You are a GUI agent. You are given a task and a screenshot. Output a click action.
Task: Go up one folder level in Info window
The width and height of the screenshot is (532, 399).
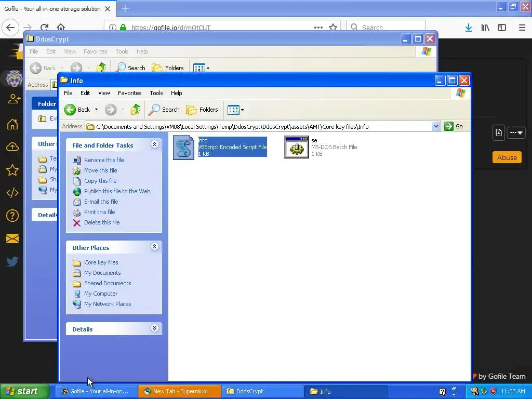136,110
